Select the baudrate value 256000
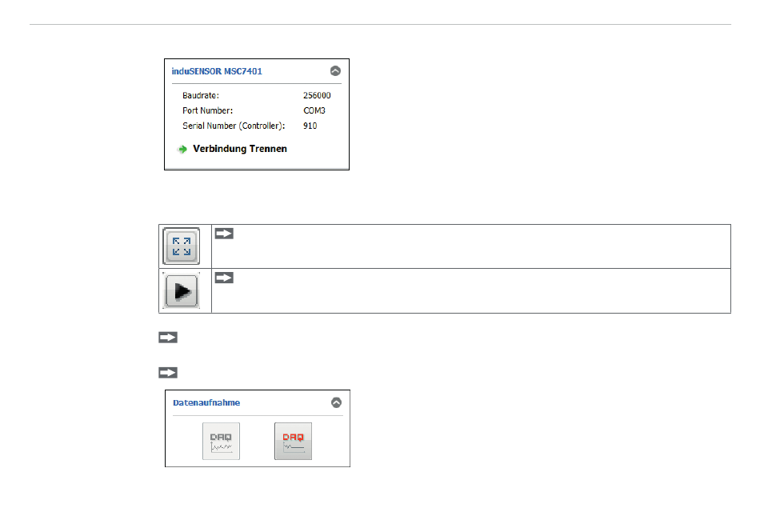Image resolution: width=760 pixels, height=532 pixels. (x=317, y=95)
